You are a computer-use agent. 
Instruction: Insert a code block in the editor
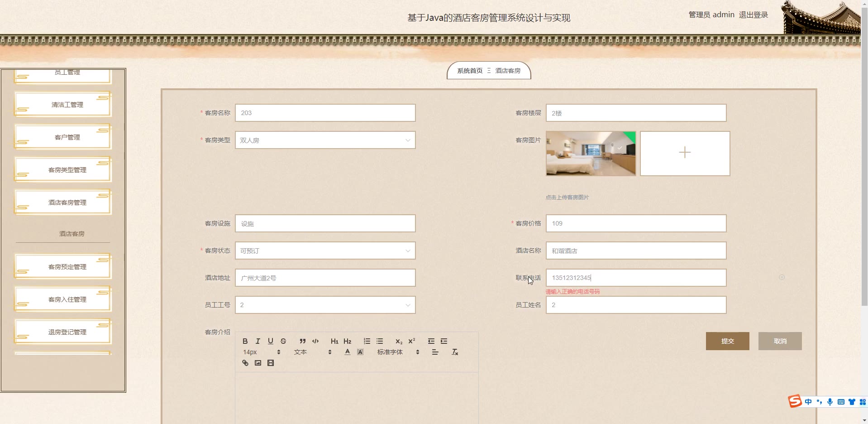pos(315,341)
